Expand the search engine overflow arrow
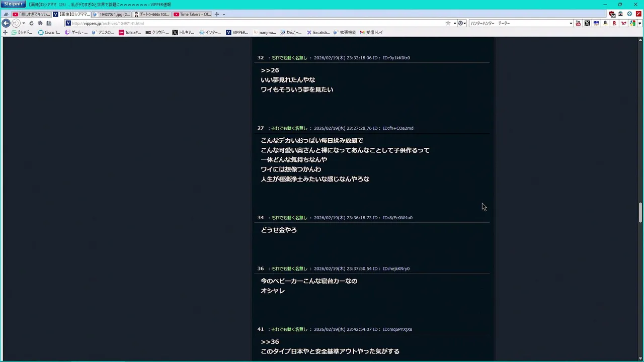This screenshot has height=362, width=644. (x=639, y=23)
